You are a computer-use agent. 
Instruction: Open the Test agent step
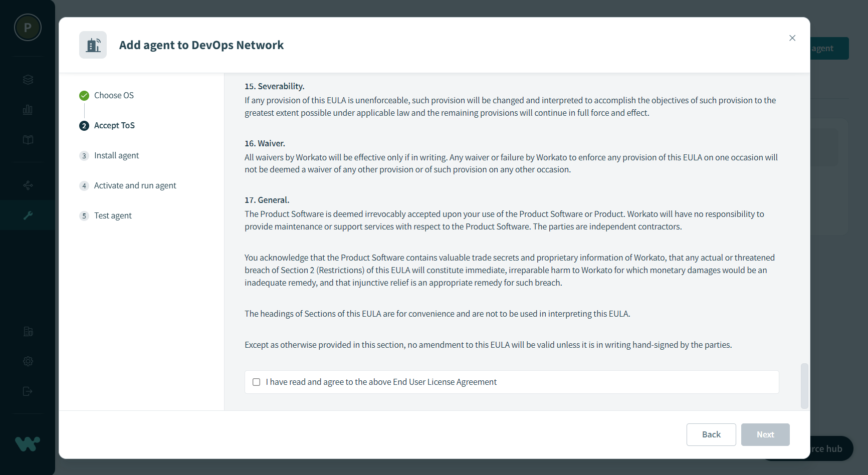point(113,215)
